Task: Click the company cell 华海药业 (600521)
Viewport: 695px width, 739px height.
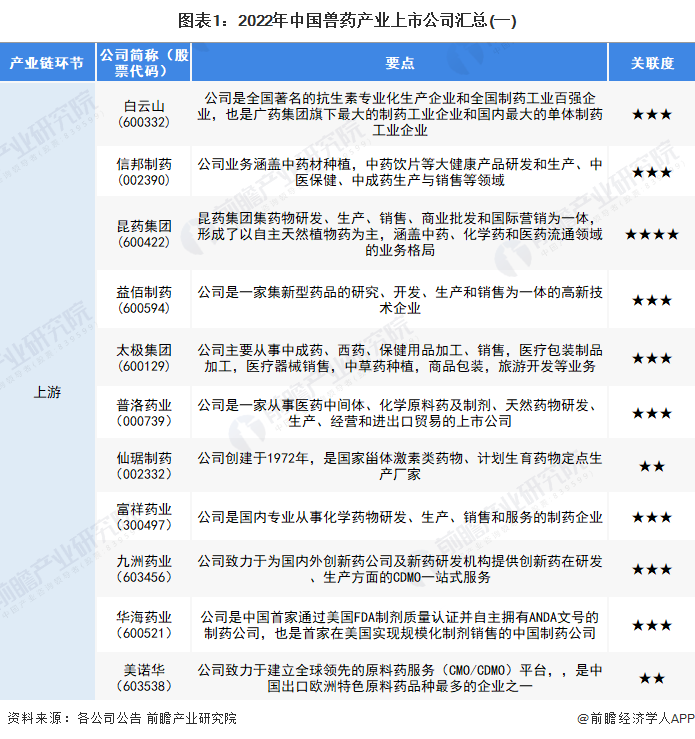Action: coord(144,625)
